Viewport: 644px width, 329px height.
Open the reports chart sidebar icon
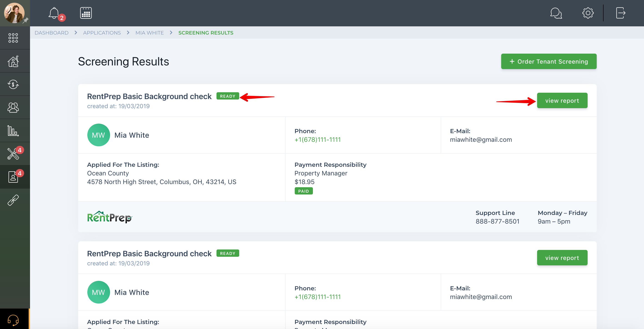[x=13, y=131]
